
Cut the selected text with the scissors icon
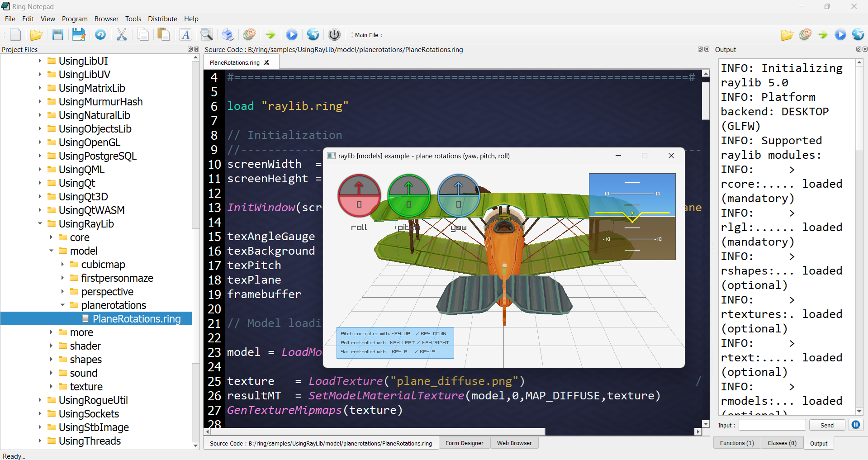[x=121, y=34]
